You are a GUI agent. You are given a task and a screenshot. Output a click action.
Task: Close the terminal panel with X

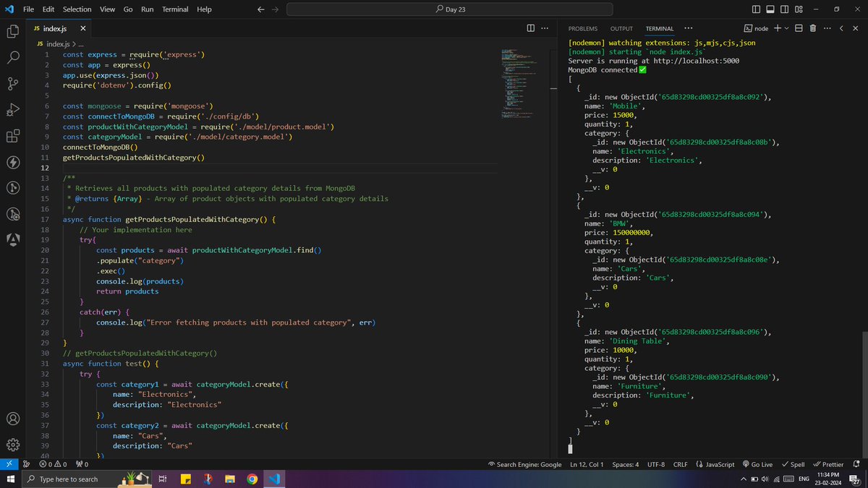[857, 28]
